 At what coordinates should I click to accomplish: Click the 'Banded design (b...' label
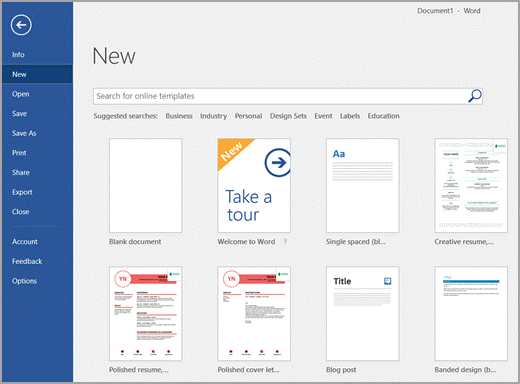465,370
